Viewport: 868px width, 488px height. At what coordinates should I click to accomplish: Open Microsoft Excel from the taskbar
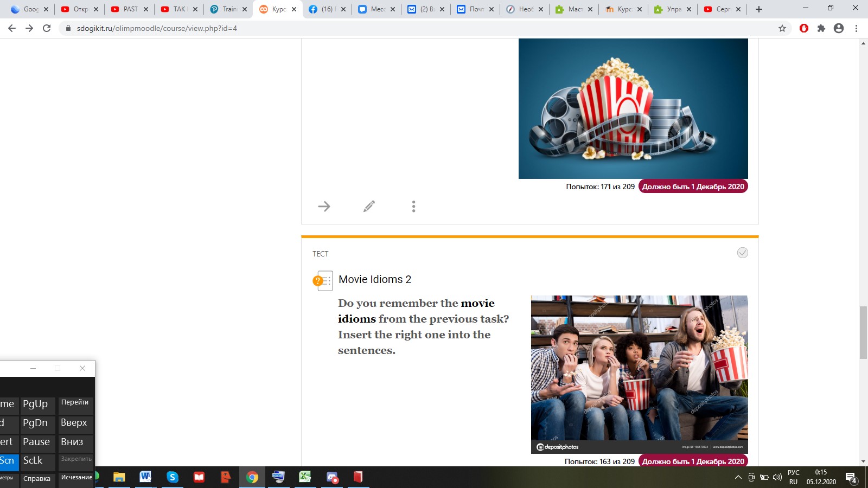[305, 477]
